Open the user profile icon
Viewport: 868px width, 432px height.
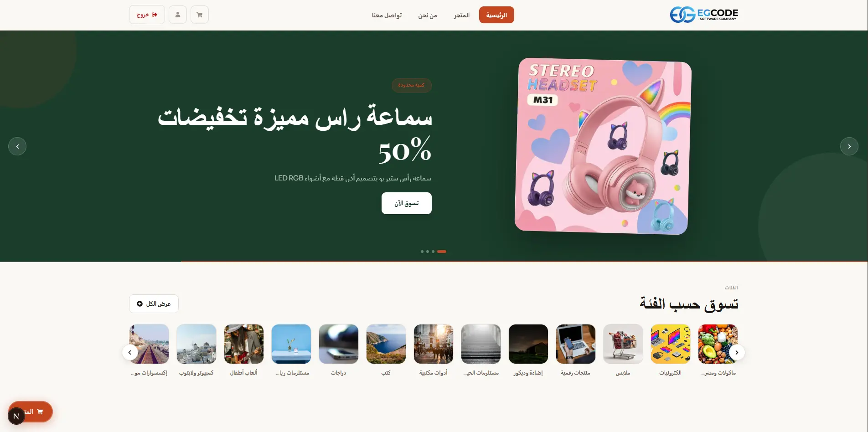178,15
